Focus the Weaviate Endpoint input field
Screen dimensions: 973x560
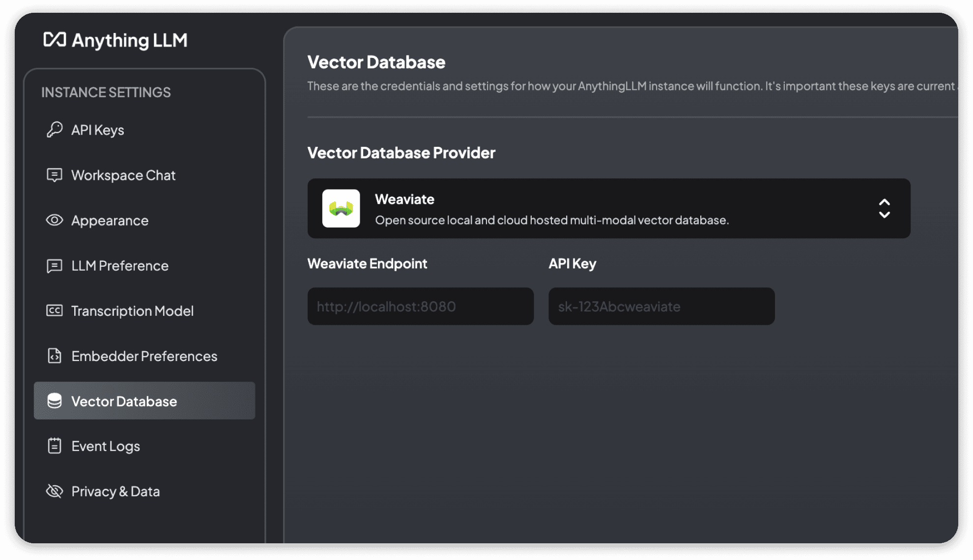click(420, 307)
